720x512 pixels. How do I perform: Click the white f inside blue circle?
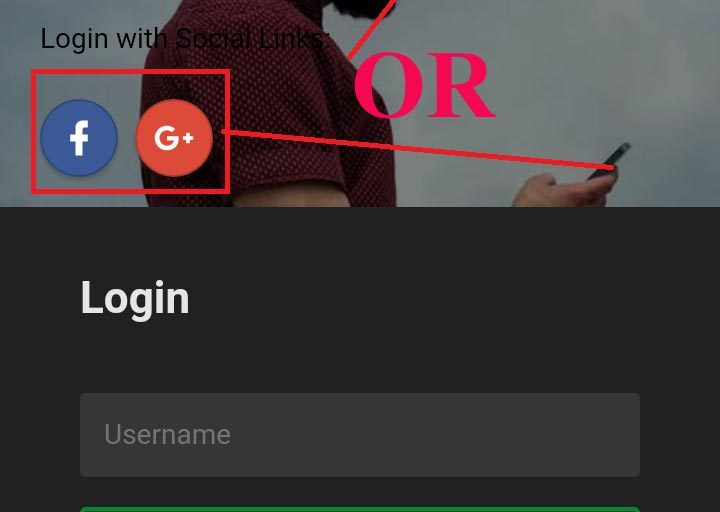[x=79, y=138]
